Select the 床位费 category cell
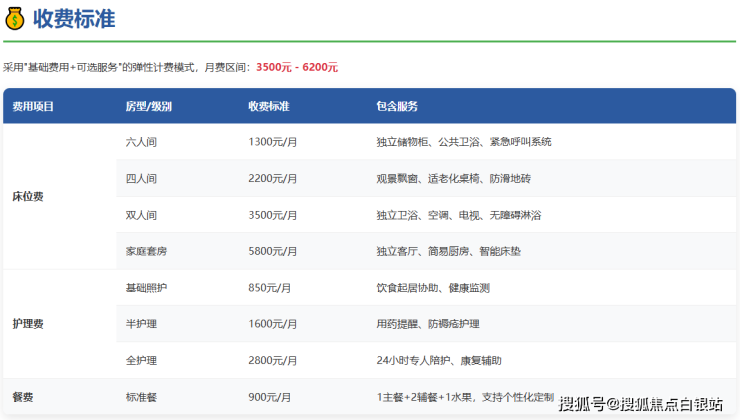 tap(28, 197)
